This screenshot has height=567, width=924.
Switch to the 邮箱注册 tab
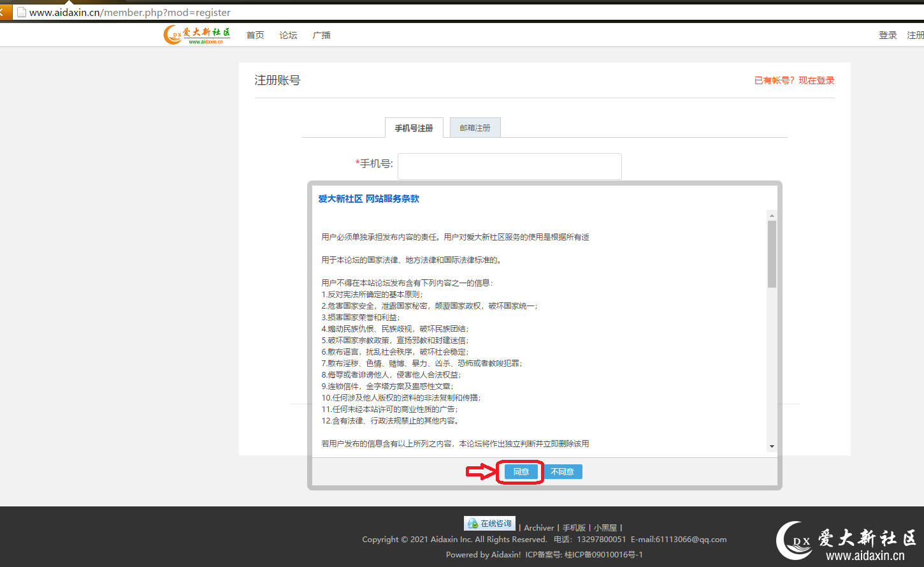475,128
